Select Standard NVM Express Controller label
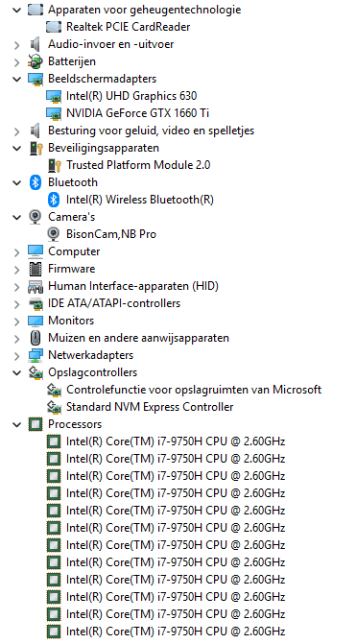 pos(150,407)
